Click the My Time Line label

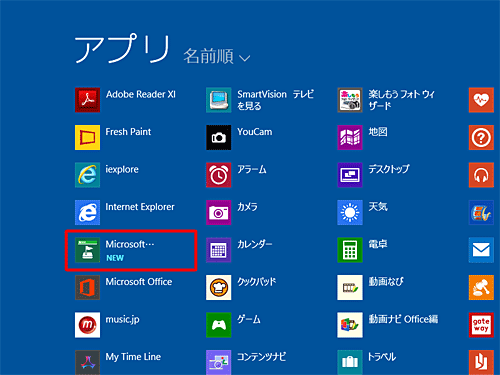pos(133,357)
